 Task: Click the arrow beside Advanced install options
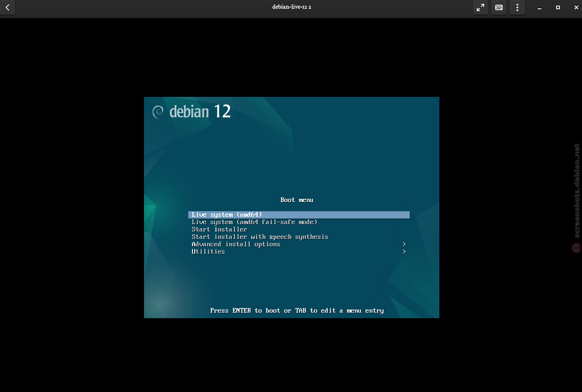pos(404,244)
